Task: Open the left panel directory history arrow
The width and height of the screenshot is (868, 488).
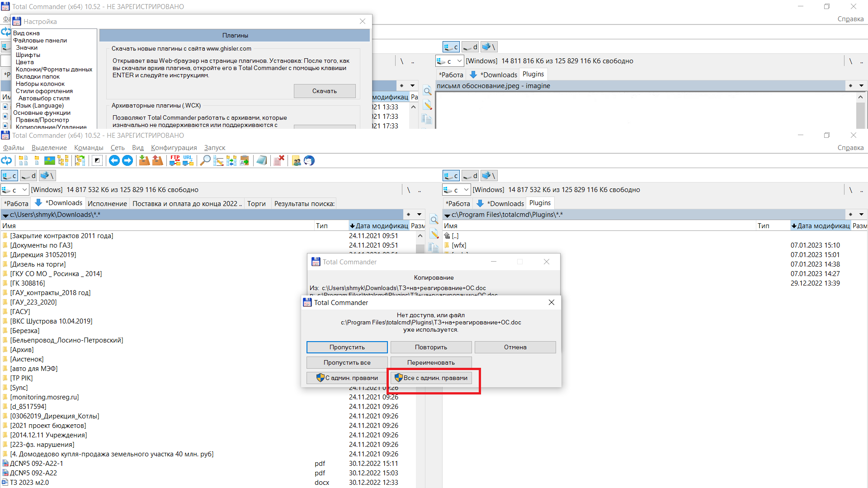Action: tap(419, 215)
